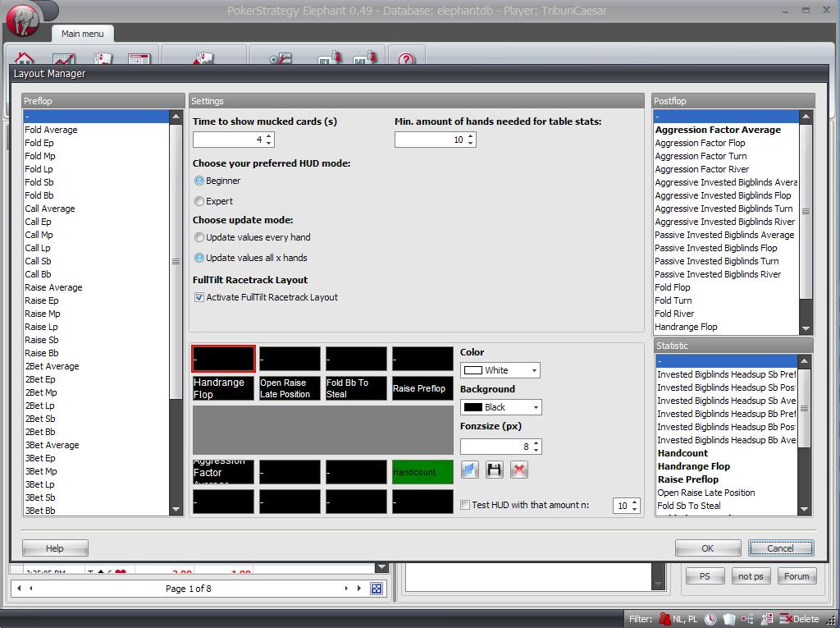Click the Help button
The image size is (840, 628).
(x=55, y=548)
